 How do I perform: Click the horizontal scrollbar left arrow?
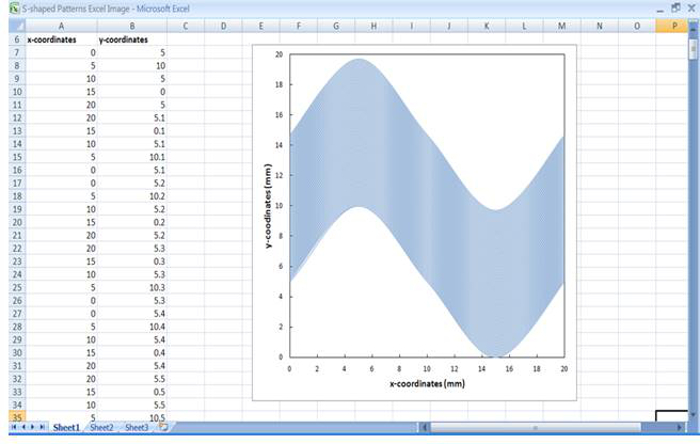pos(425,427)
